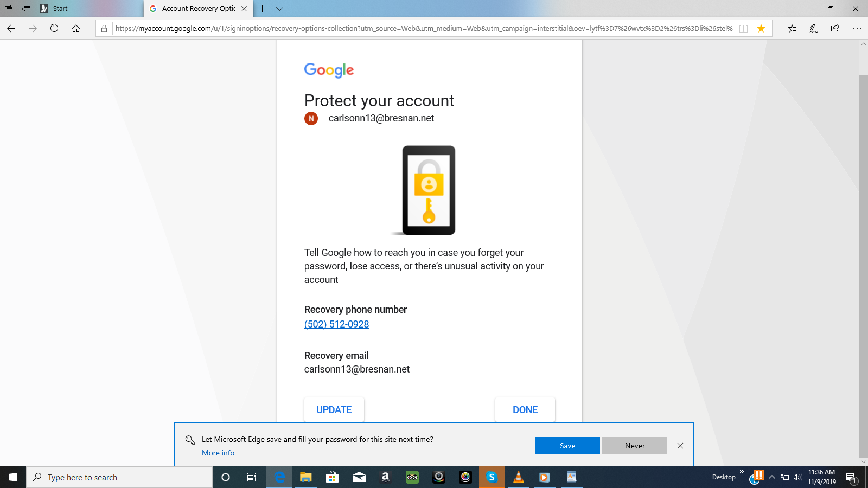Dismiss the save password prompt

[x=680, y=446]
